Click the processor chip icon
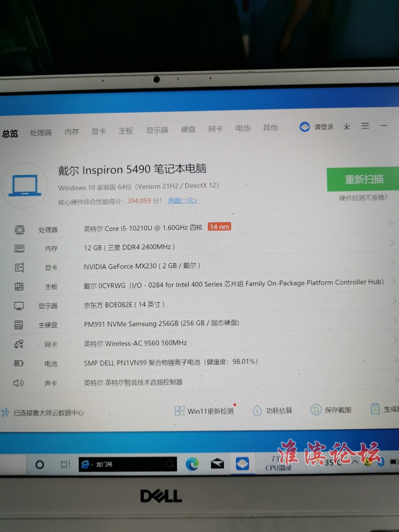The height and width of the screenshot is (532, 399). (x=20, y=230)
